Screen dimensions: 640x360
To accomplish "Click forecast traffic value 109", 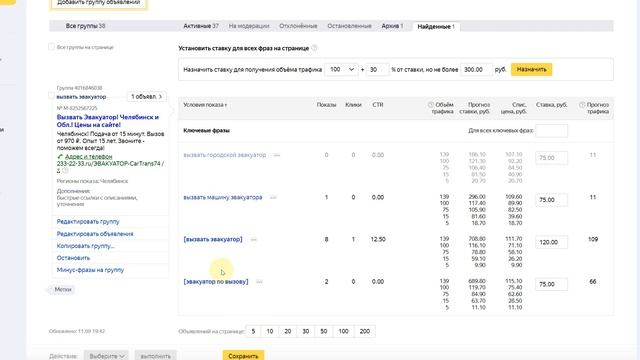I will (593, 240).
